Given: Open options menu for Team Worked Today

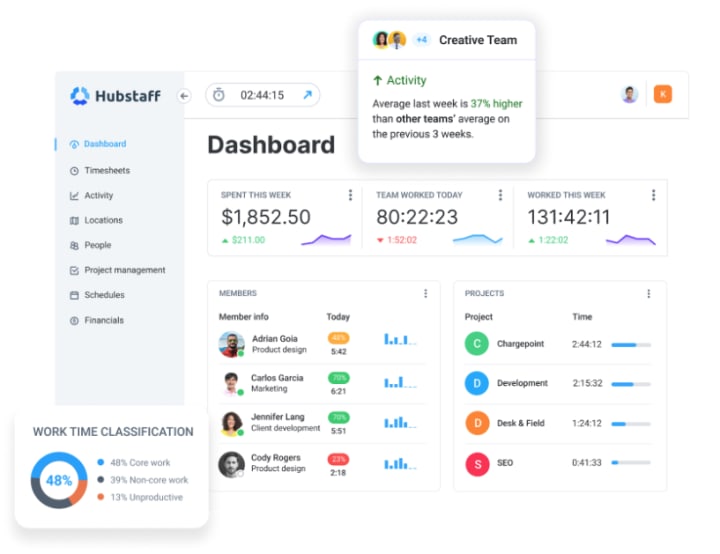Looking at the screenshot, I should click(x=501, y=195).
